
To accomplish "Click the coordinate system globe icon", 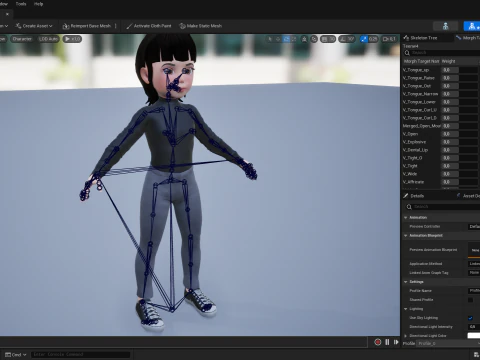I will click(x=304, y=39).
